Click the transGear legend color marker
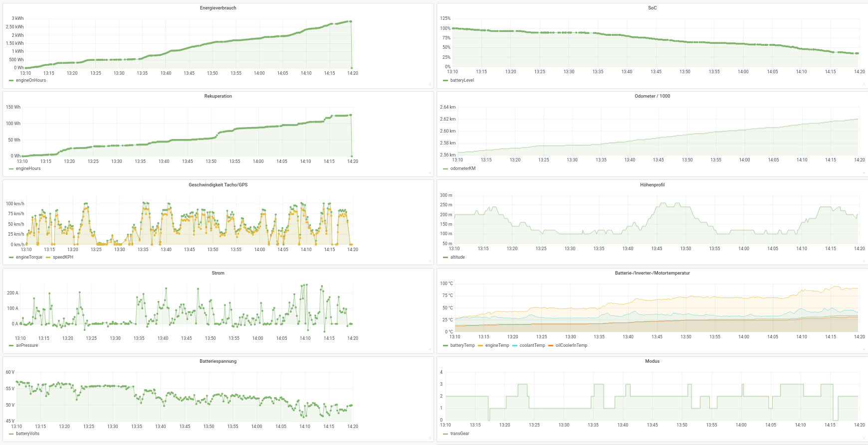 pos(445,434)
